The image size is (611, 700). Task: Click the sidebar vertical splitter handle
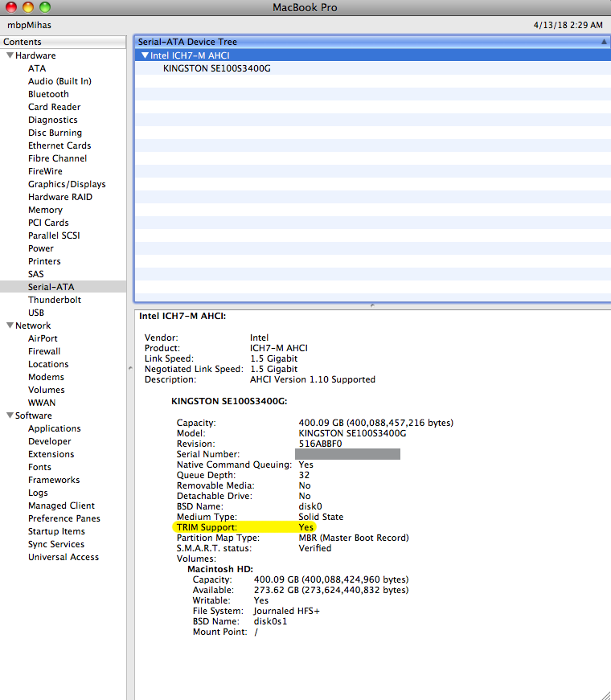[130, 368]
